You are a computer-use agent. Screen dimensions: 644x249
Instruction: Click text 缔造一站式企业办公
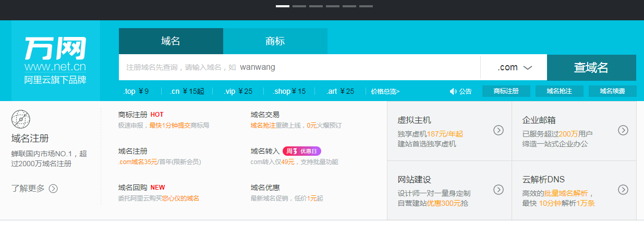tap(555, 144)
